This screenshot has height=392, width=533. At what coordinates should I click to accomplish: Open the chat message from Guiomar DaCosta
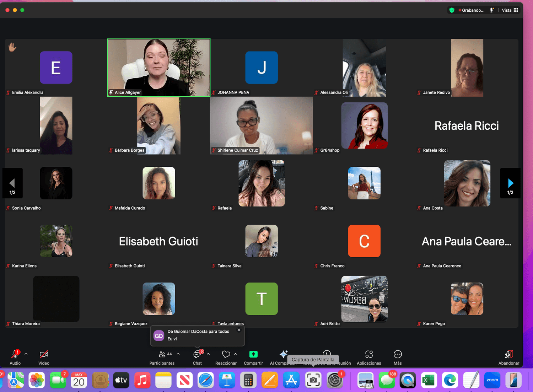coord(198,335)
